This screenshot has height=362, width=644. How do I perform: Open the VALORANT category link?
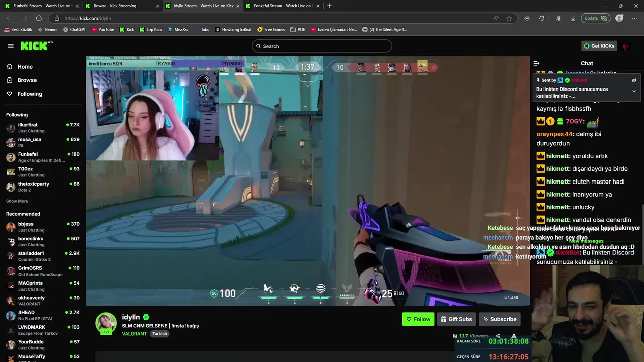click(x=134, y=334)
